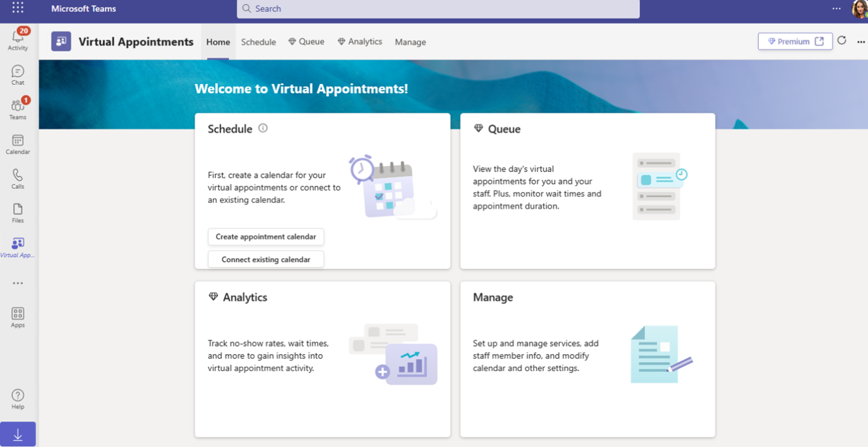Click the download desktop app button

[18, 434]
